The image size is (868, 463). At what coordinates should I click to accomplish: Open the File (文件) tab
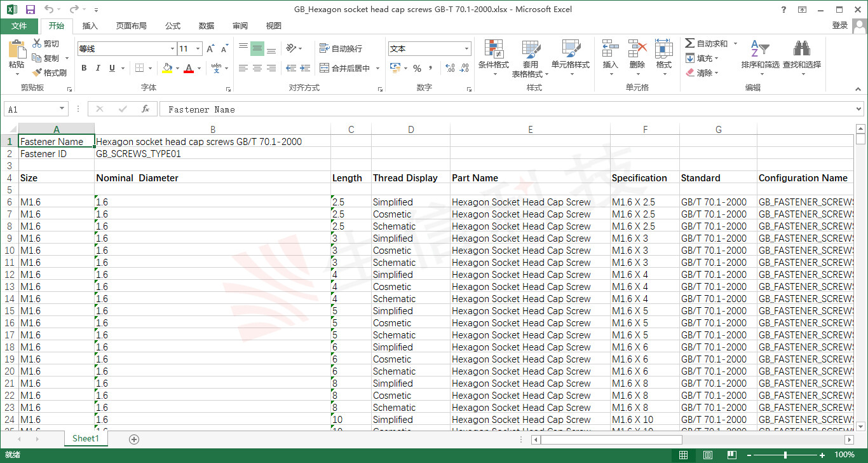click(19, 25)
